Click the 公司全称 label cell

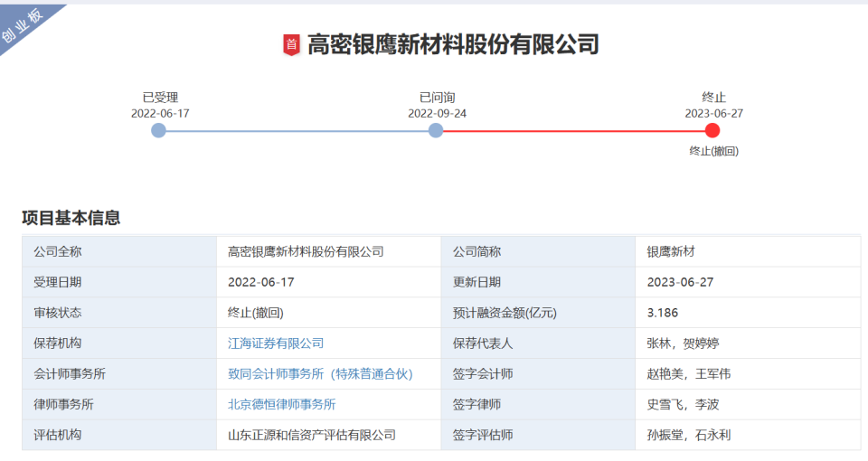click(x=119, y=252)
